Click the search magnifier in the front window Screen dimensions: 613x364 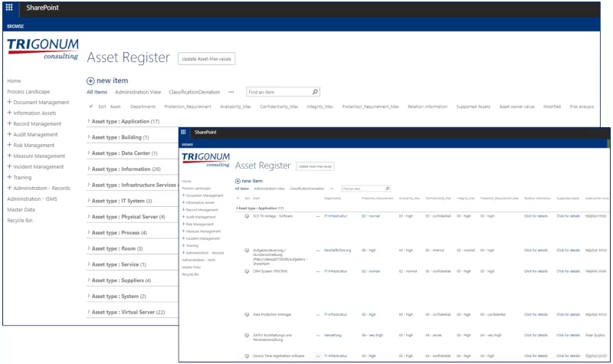(388, 188)
